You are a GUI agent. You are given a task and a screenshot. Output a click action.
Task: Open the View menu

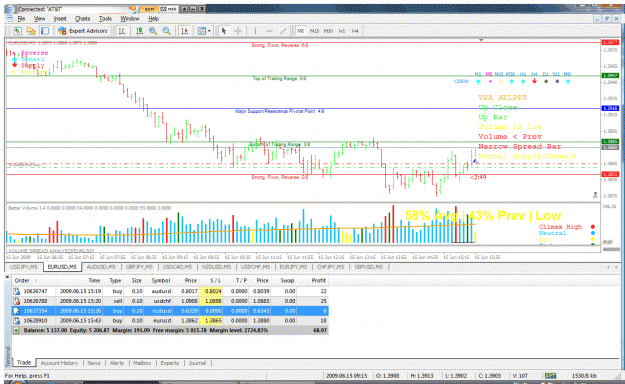(39, 18)
